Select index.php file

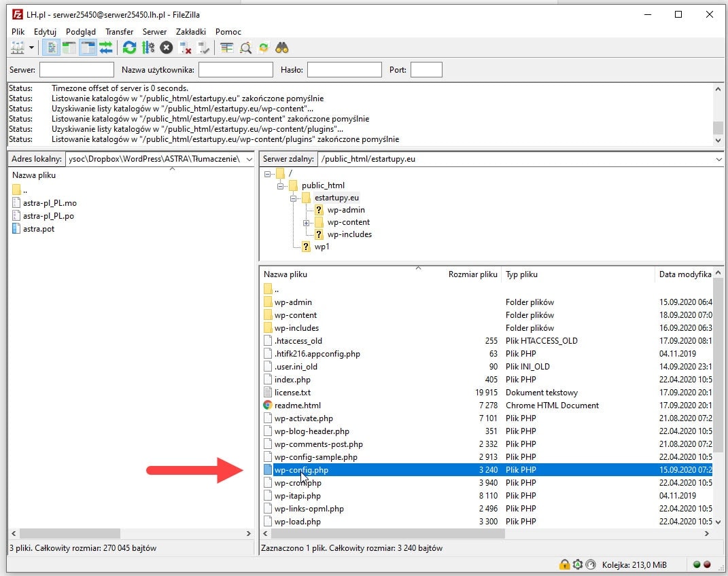coord(292,380)
